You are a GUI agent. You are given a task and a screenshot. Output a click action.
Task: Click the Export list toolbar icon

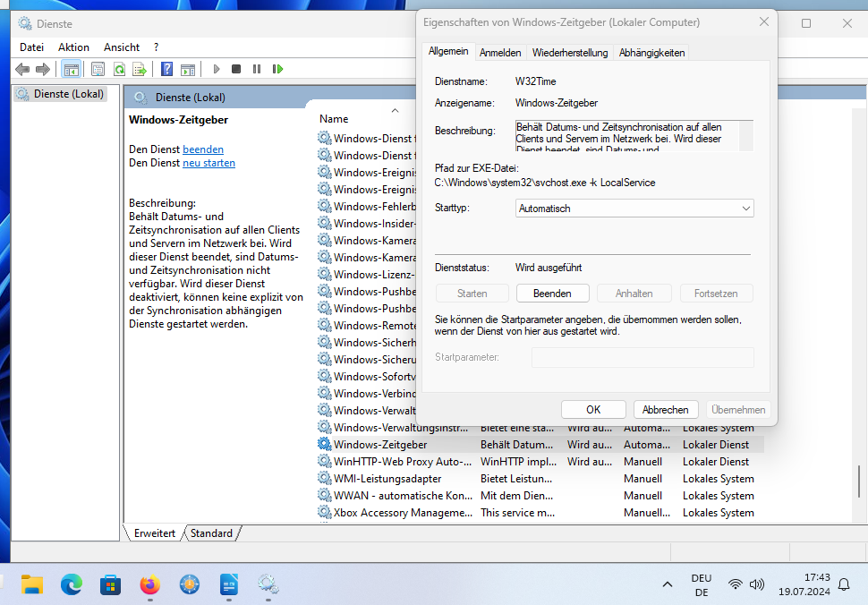coord(140,69)
